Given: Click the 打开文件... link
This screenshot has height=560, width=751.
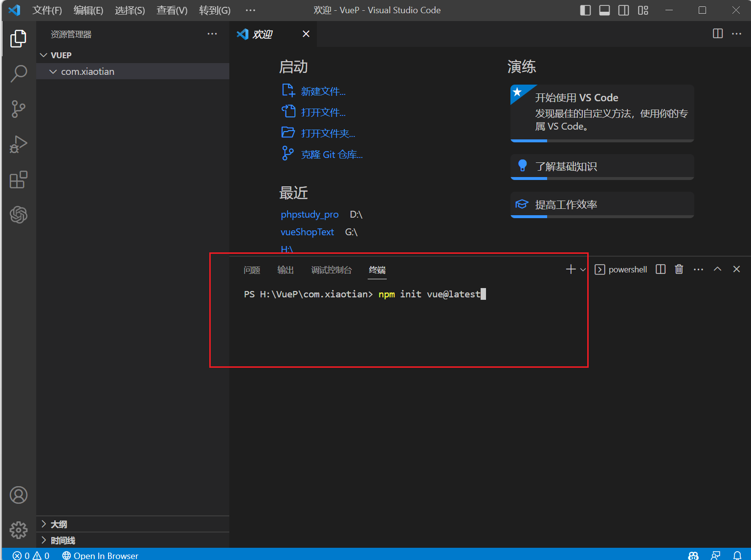Looking at the screenshot, I should click(323, 112).
